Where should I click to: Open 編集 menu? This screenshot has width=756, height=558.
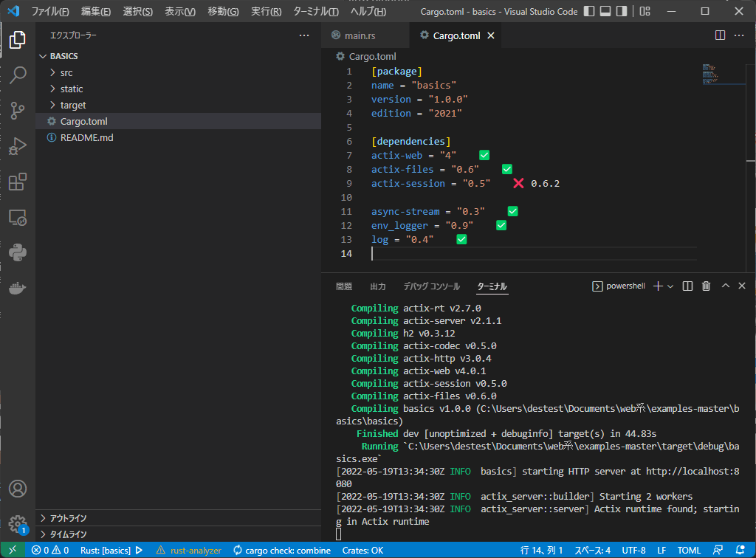click(x=95, y=11)
